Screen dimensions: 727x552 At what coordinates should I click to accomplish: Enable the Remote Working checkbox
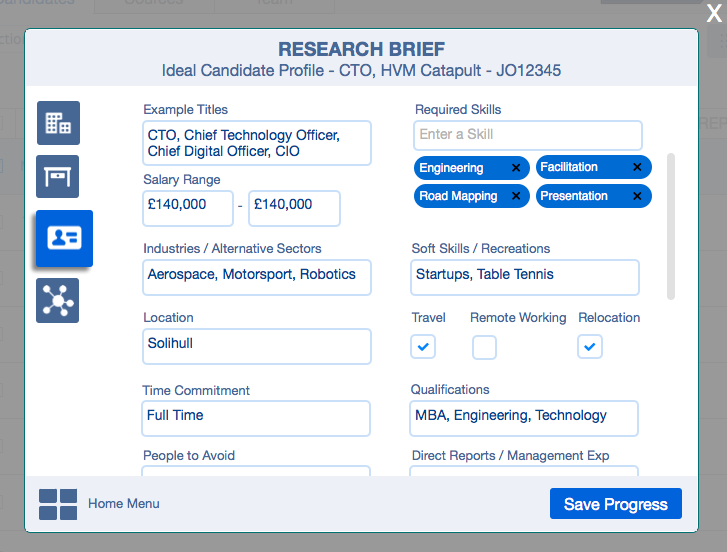[484, 347]
